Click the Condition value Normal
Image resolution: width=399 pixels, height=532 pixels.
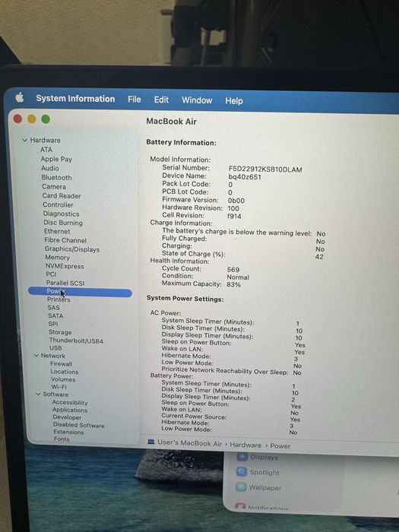point(238,277)
